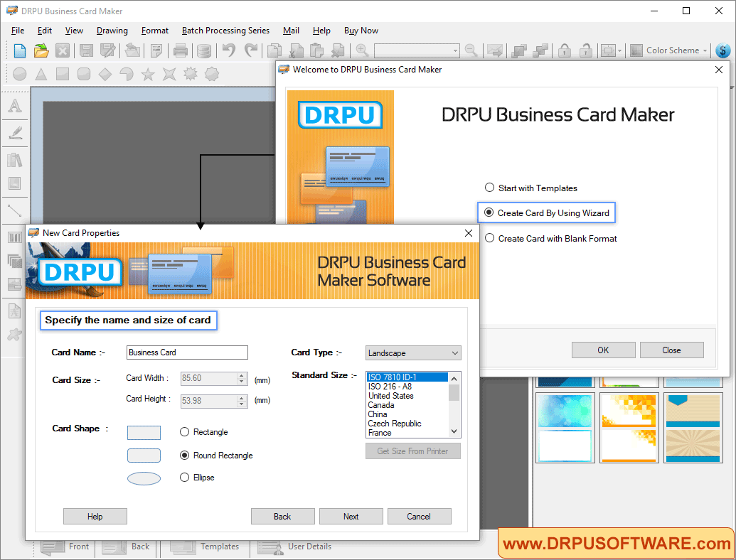
Task: Select the Triangle shape tool
Action: pos(41,74)
